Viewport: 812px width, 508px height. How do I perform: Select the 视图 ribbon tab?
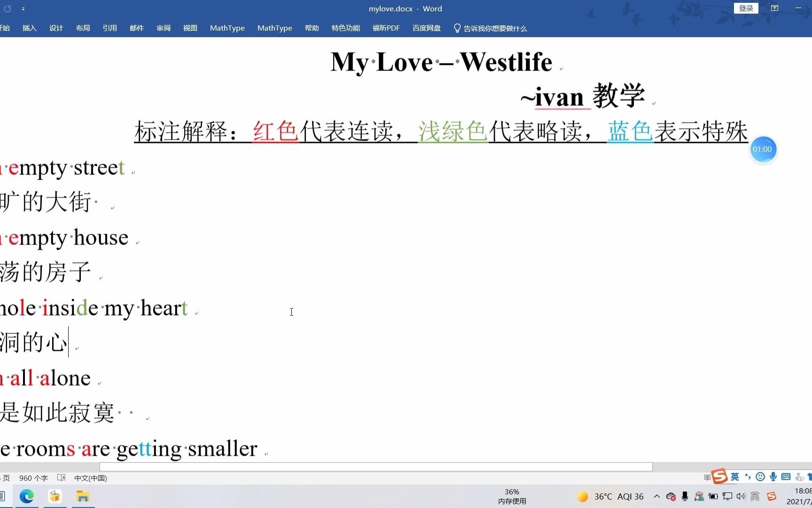pyautogui.click(x=190, y=28)
